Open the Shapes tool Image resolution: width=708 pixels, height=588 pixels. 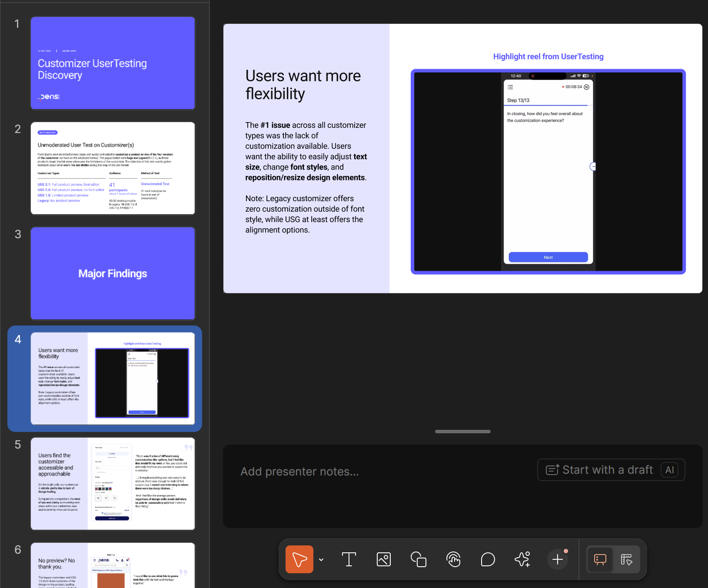tap(418, 559)
